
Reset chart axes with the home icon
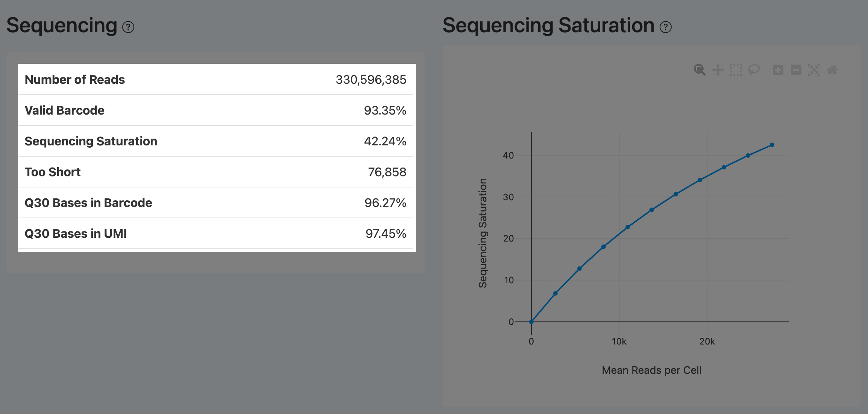[x=832, y=70]
